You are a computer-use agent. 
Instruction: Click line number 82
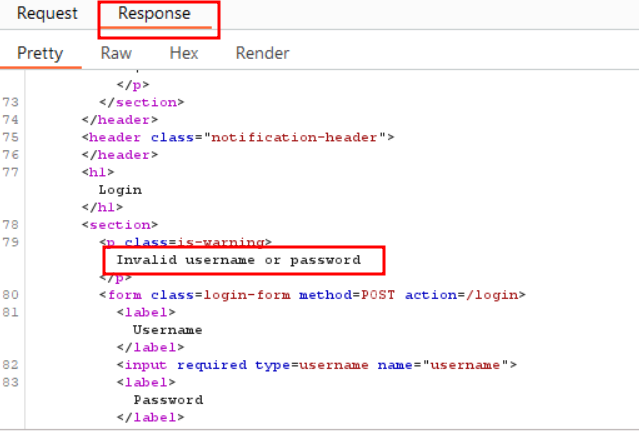[x=11, y=365]
